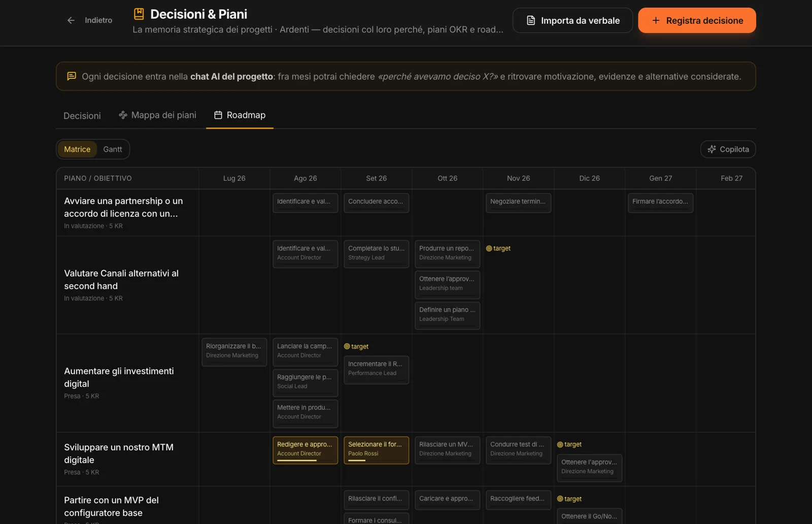
Task: Click plan Sviluppare un nostro MTM digitale
Action: pyautogui.click(x=119, y=453)
